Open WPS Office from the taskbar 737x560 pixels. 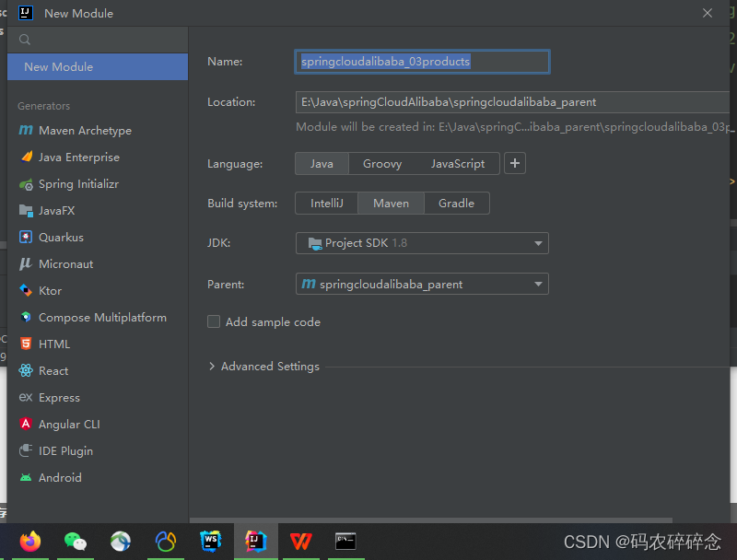tap(301, 542)
